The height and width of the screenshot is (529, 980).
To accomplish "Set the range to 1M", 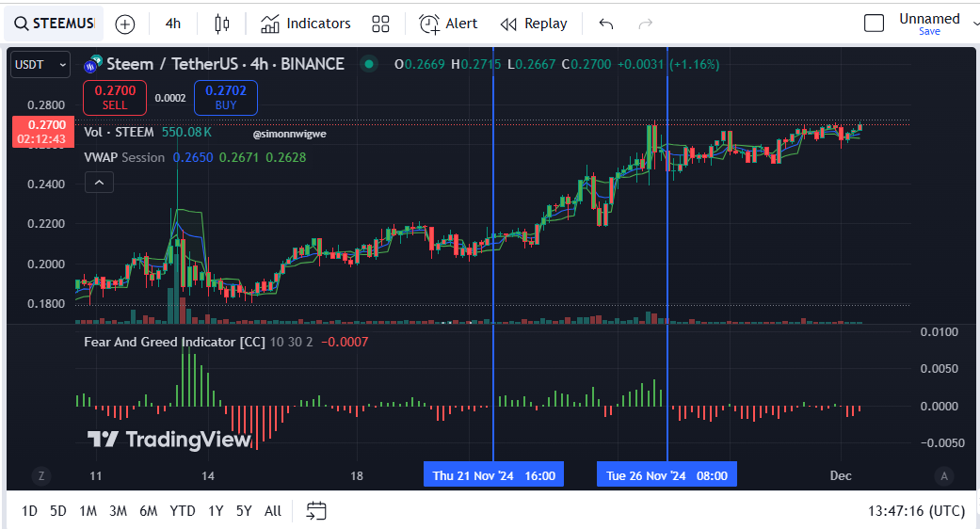I will pos(88,511).
